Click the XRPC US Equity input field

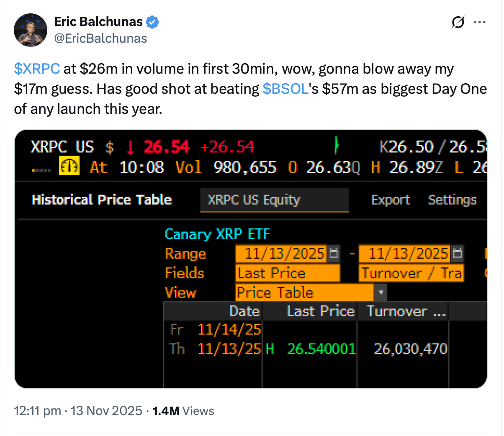coord(274,200)
